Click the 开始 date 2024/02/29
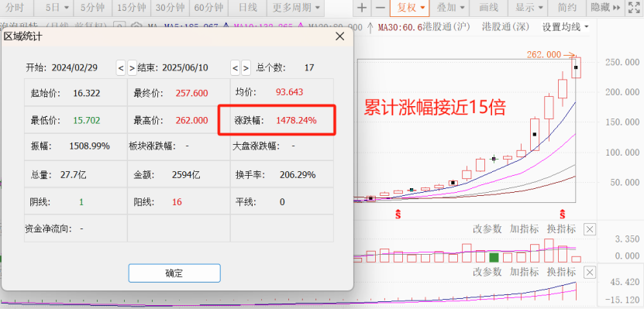 coord(74,67)
